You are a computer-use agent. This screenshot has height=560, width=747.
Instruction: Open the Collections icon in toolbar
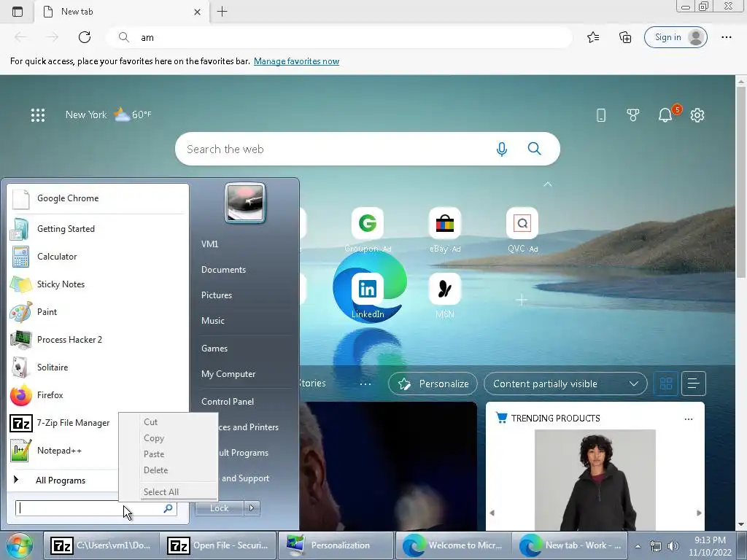click(x=625, y=37)
